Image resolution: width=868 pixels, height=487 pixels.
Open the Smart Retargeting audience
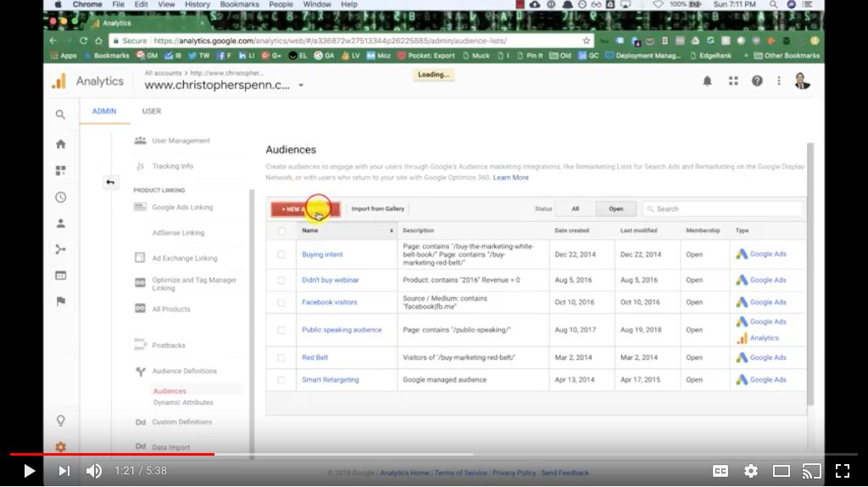[331, 379]
